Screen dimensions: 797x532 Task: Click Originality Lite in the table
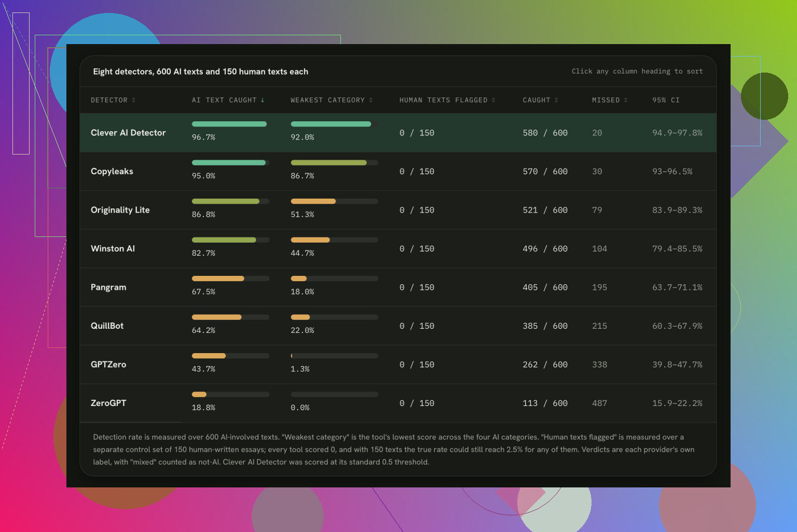(120, 210)
